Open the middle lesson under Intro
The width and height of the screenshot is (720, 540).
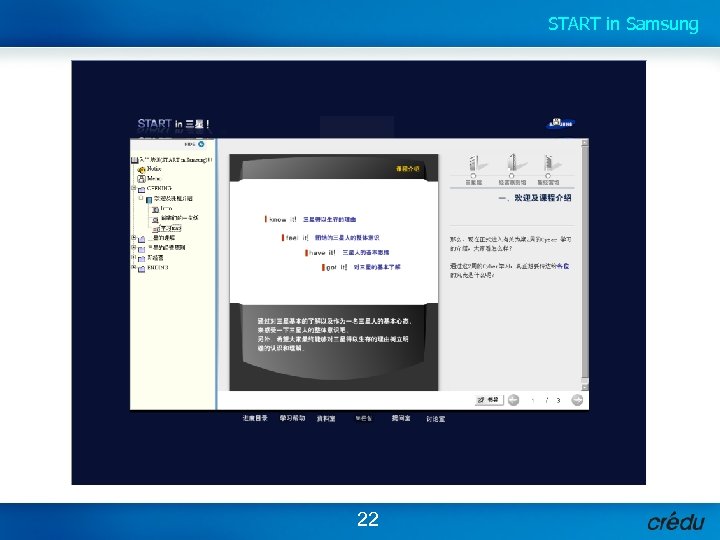(x=175, y=218)
